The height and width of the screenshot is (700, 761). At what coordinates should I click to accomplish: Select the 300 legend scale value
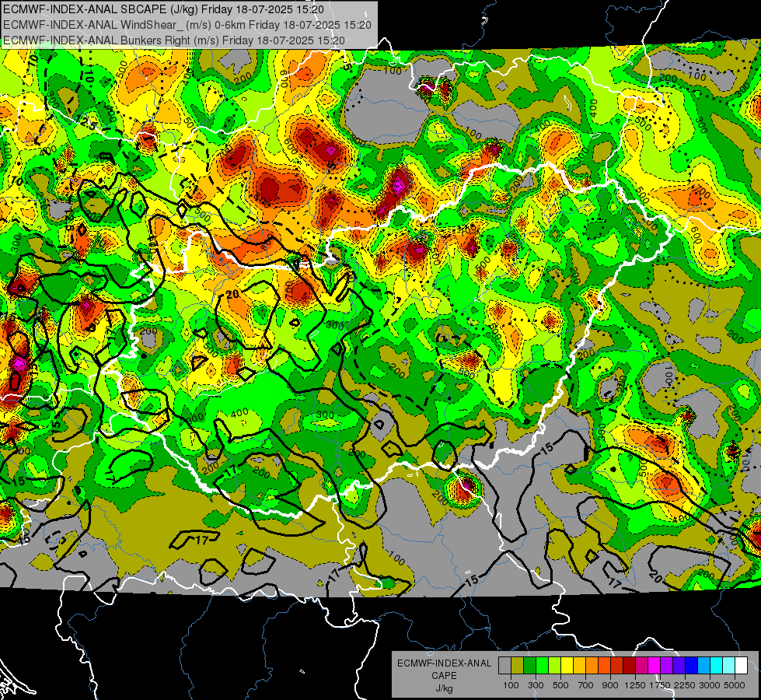[536, 685]
